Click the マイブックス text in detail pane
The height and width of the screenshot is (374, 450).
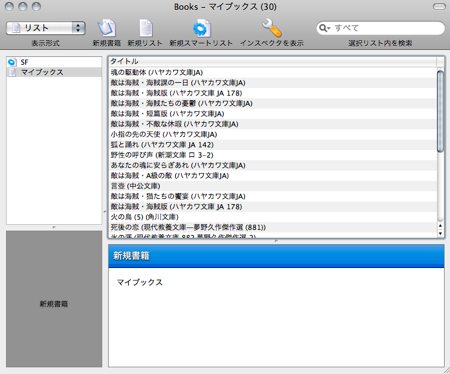[140, 282]
